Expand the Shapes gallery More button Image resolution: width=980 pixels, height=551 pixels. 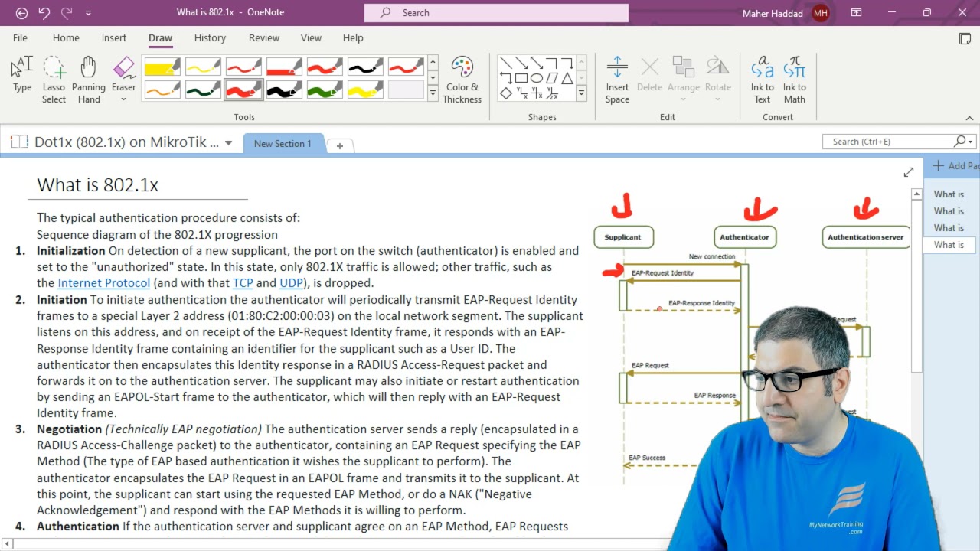pyautogui.click(x=581, y=93)
